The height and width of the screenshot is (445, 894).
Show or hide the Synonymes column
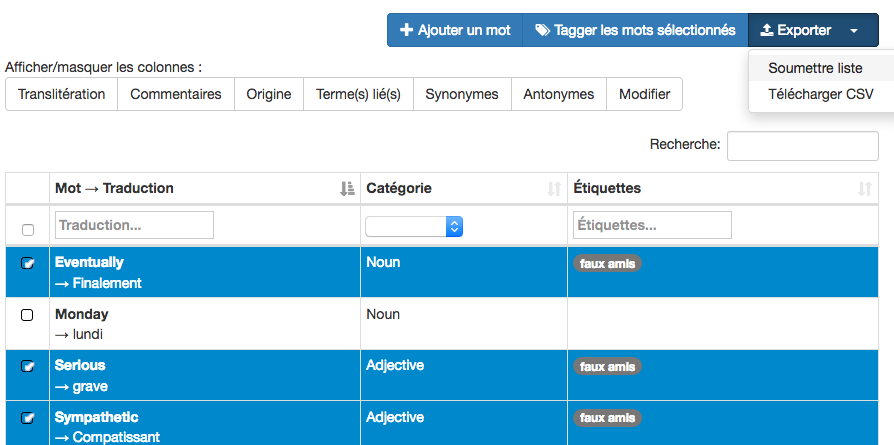(x=461, y=94)
